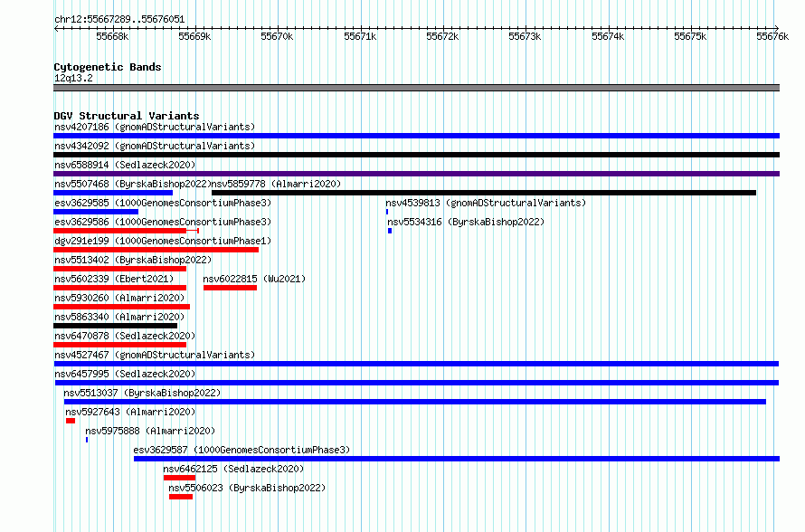Click the nsv4207186 gnomAD variant label
Image resolution: width=805 pixels, height=532 pixels.
pyautogui.click(x=155, y=127)
